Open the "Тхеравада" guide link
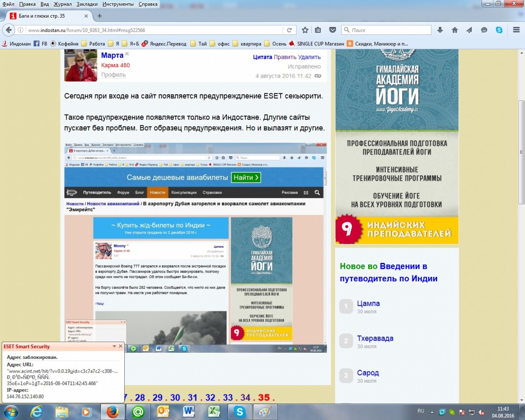The image size is (525, 420). pos(375,338)
